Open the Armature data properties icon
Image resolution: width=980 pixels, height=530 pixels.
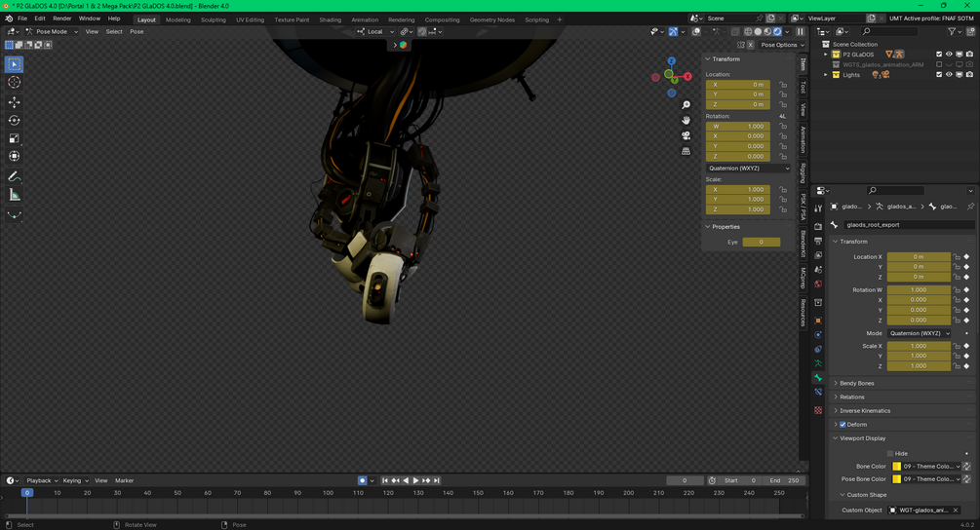[818, 363]
